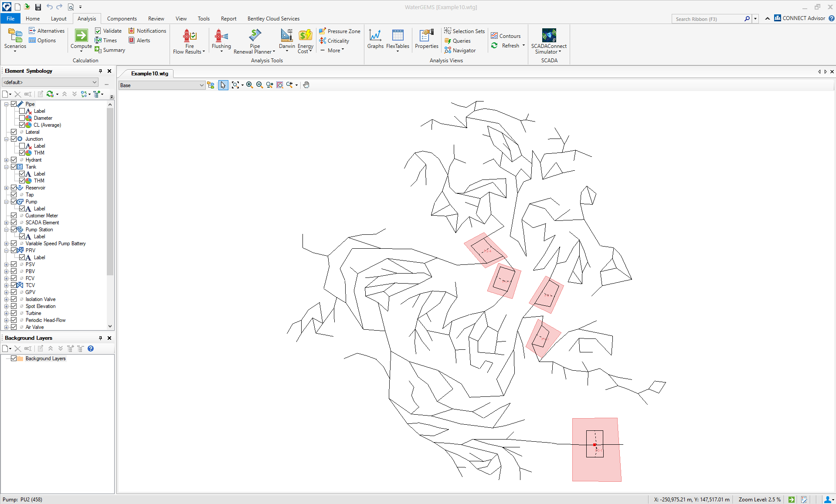This screenshot has width=836, height=504.
Task: Expand the Reservoir symbology node
Action: click(7, 187)
